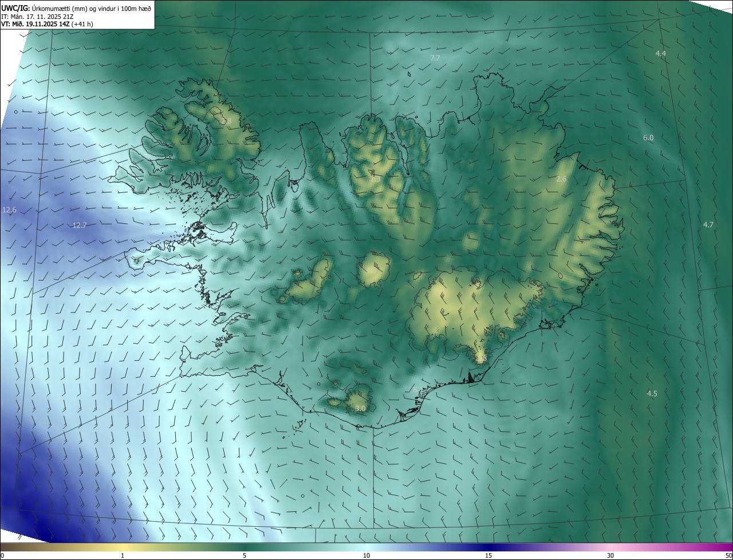This screenshot has width=733, height=560.
Task: Click the '12.7' value label on map
Action: tap(80, 225)
